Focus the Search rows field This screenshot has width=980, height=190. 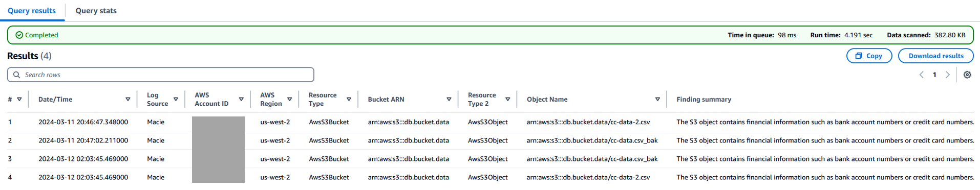pos(160,75)
